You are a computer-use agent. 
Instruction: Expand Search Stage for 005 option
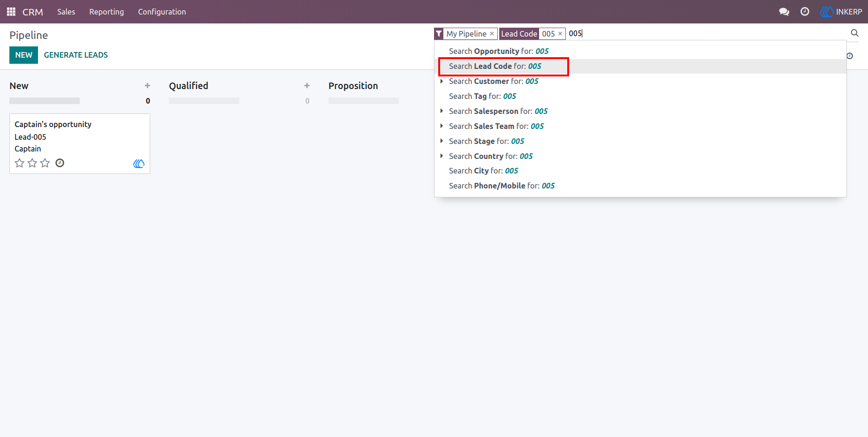pyautogui.click(x=442, y=141)
